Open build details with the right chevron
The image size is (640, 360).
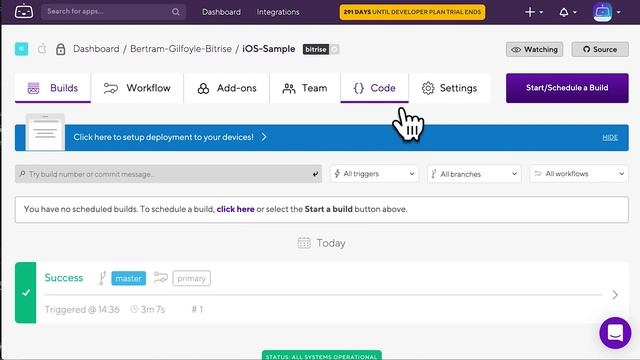(x=615, y=295)
